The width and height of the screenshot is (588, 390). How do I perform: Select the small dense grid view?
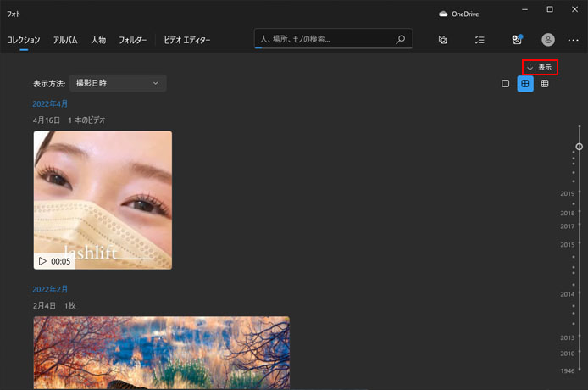point(545,84)
